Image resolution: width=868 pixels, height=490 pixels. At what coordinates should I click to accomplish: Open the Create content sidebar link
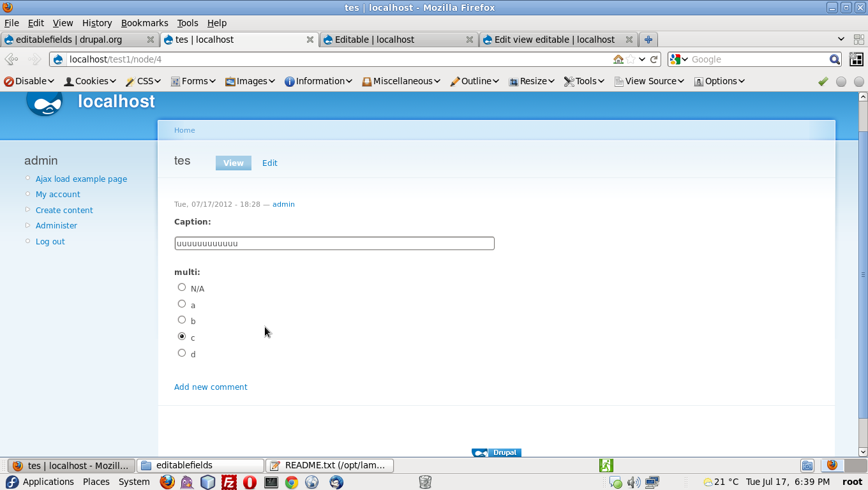click(64, 211)
